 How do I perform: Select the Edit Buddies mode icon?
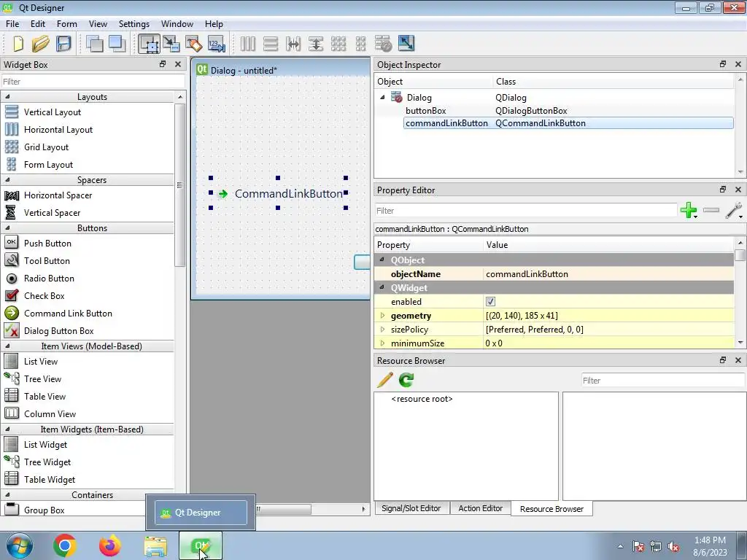coord(193,44)
